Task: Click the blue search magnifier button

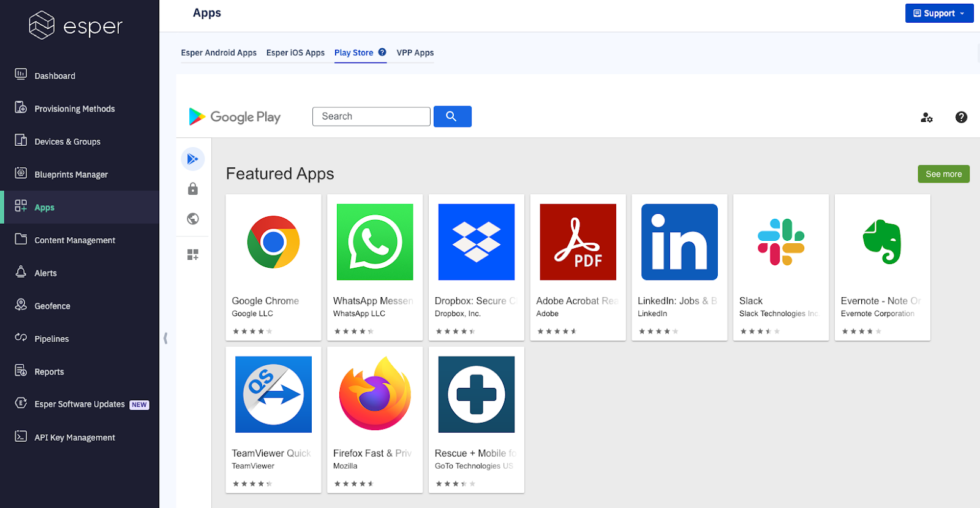Action: pyautogui.click(x=452, y=116)
